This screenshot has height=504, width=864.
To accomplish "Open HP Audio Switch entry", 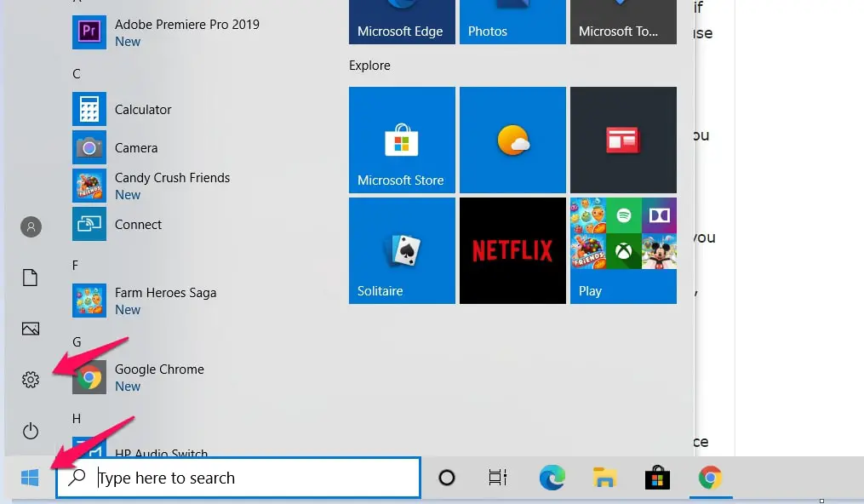I will [161, 453].
